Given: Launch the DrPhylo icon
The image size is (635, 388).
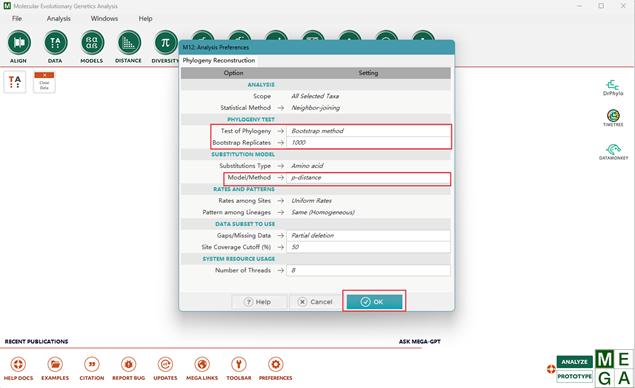Looking at the screenshot, I should (613, 87).
